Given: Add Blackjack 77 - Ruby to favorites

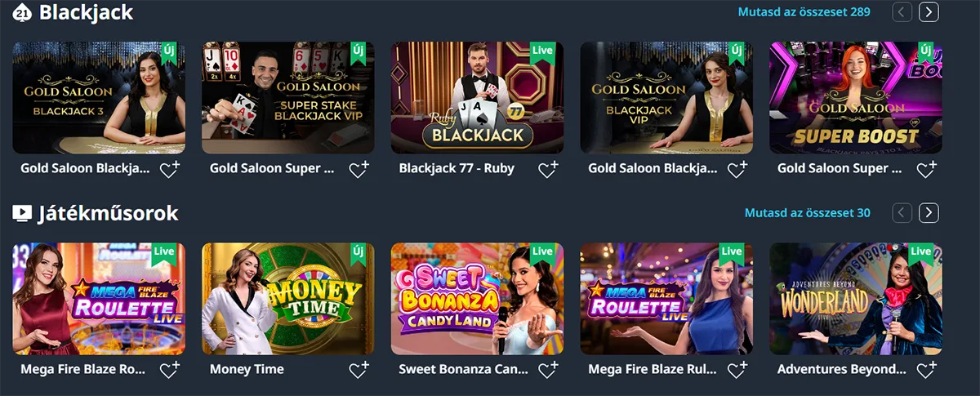Looking at the screenshot, I should pyautogui.click(x=547, y=169).
